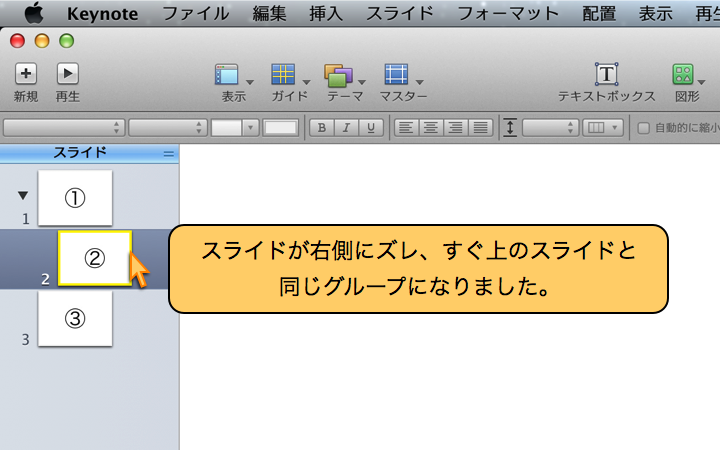Open the text color well
720x450 pixels.
tap(281, 128)
